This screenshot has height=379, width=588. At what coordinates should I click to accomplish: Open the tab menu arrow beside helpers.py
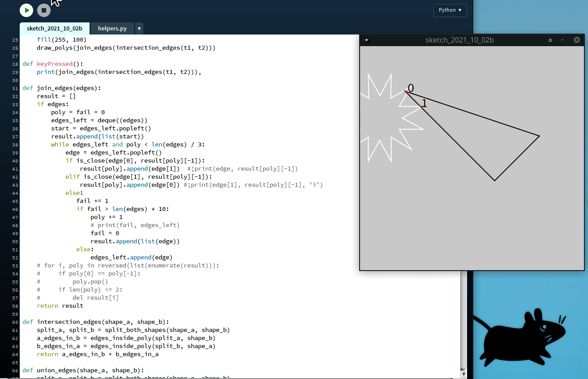[x=139, y=29]
